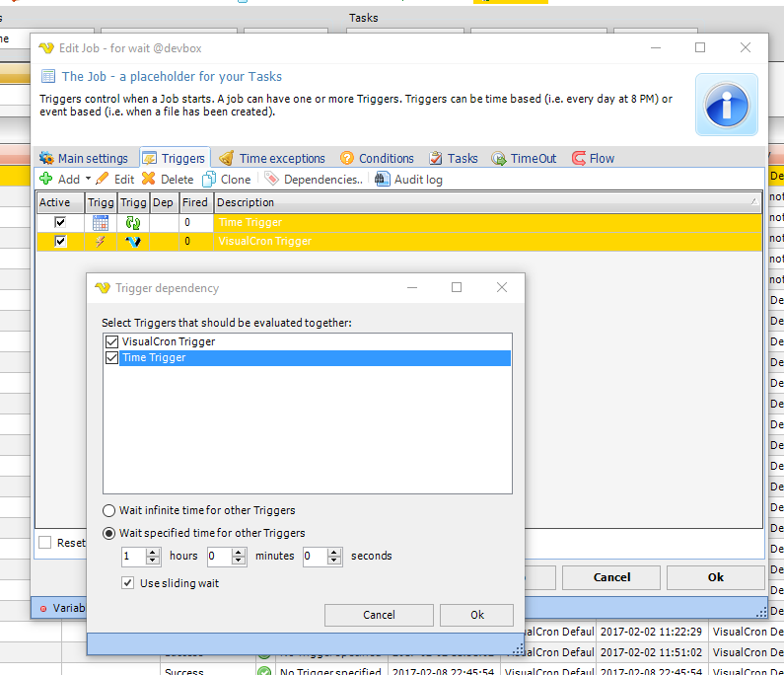Click the Clone trigger icon
The width and height of the screenshot is (784, 675).
(209, 180)
